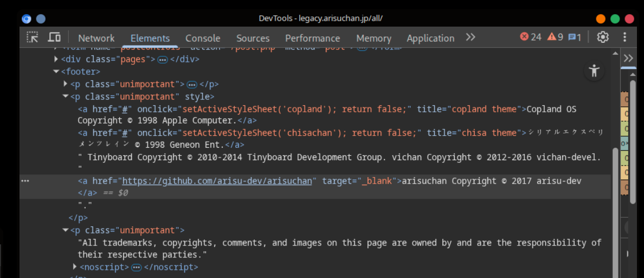Show more tabs with the double chevron
The width and height of the screenshot is (644, 278).
pos(470,37)
